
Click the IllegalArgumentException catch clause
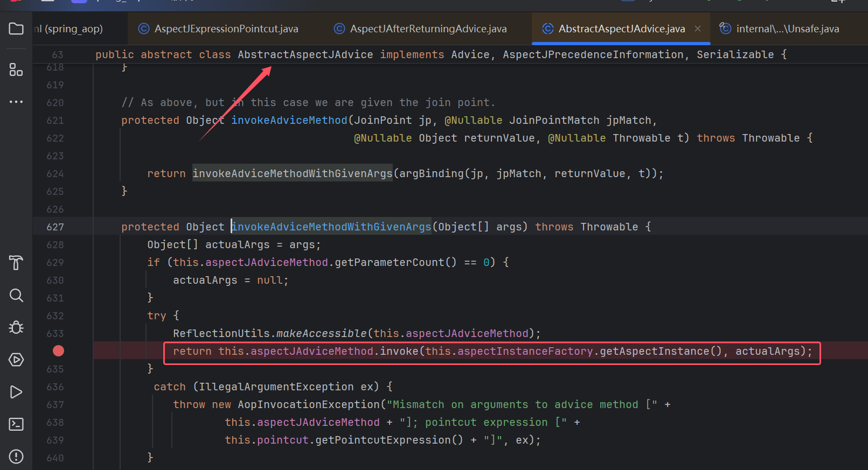click(x=276, y=387)
